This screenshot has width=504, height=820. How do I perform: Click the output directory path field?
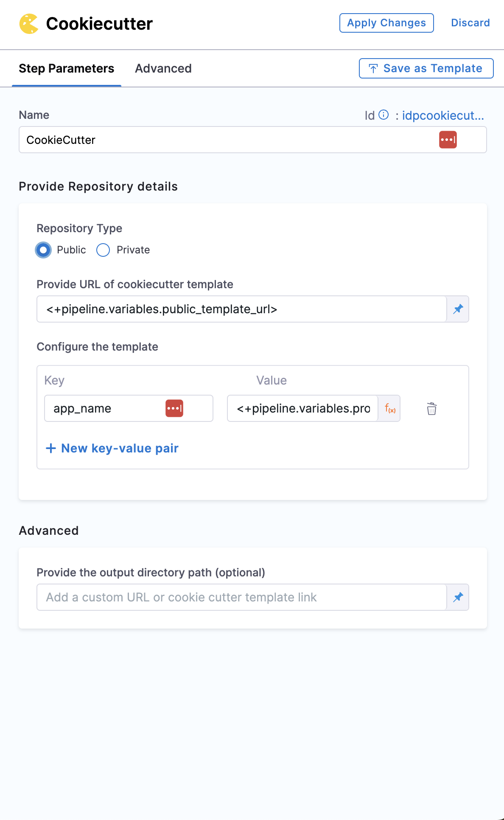click(x=241, y=598)
